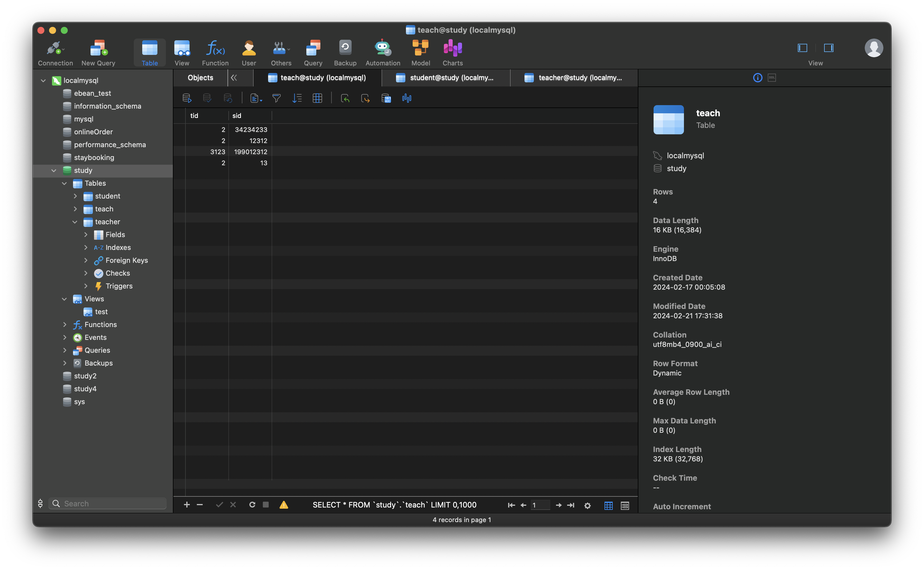Screen dimensions: 924x570
Task: Expand the teacher table in sidebar
Action: pos(74,222)
